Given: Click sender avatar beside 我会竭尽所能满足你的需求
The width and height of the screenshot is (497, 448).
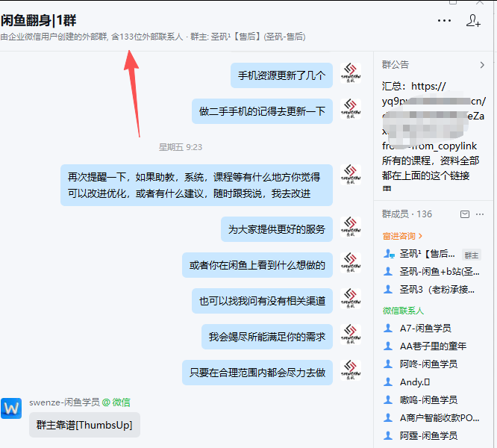Looking at the screenshot, I should (351, 335).
